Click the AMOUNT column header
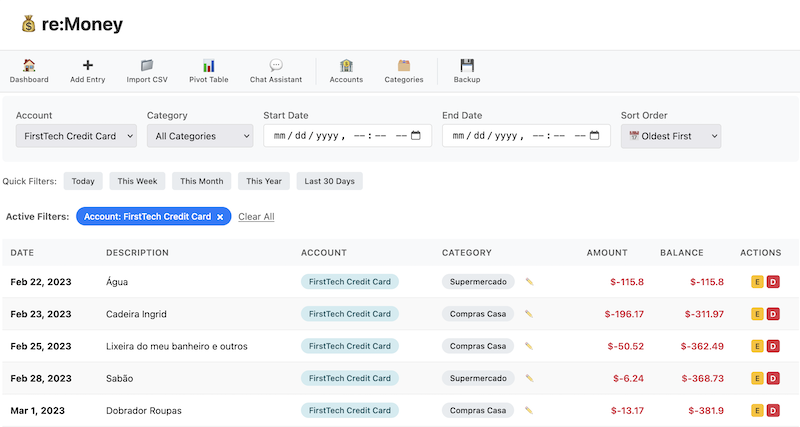800x427 pixels. pyautogui.click(x=607, y=253)
